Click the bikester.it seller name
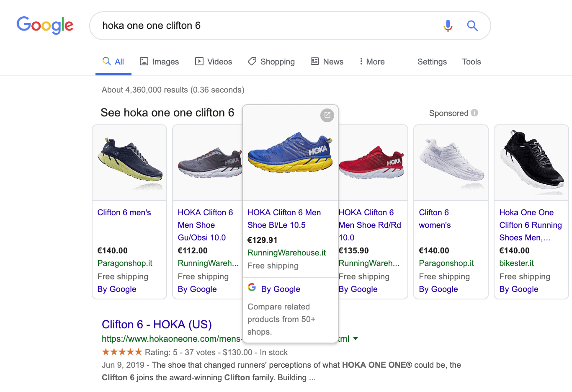The height and width of the screenshot is (392, 572). [516, 263]
